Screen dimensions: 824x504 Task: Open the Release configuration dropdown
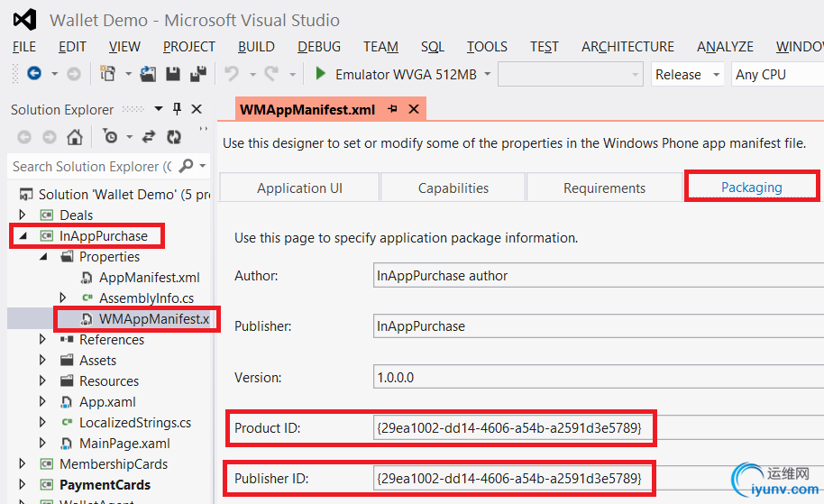point(688,75)
